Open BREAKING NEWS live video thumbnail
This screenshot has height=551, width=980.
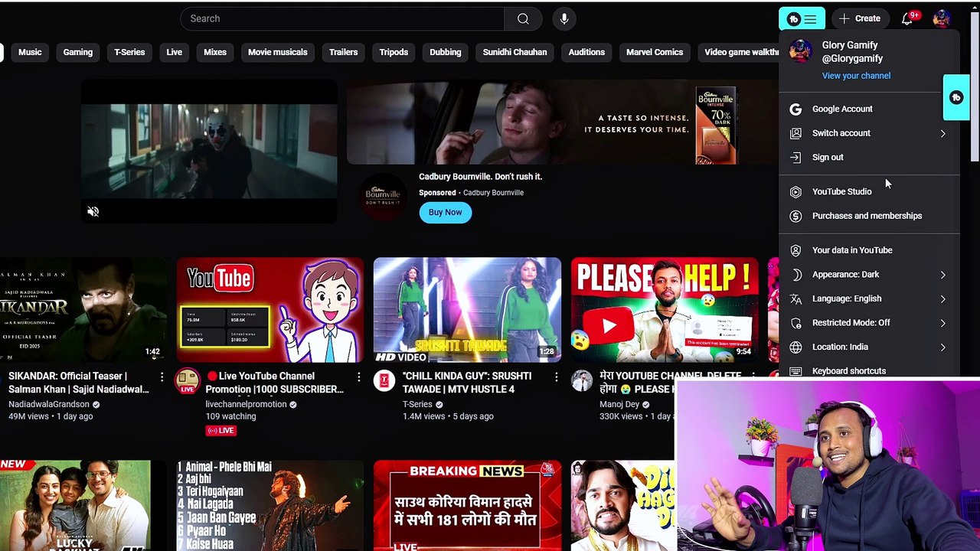pyautogui.click(x=467, y=505)
